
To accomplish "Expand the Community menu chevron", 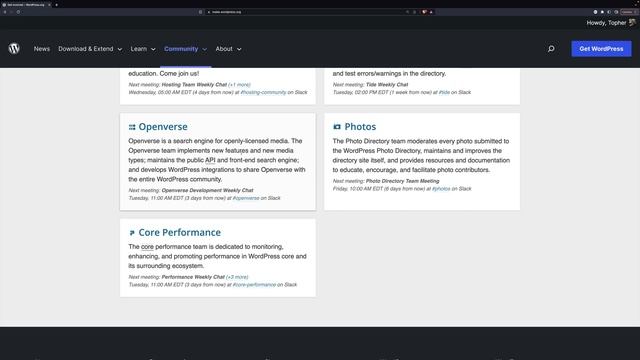I will pos(204,49).
